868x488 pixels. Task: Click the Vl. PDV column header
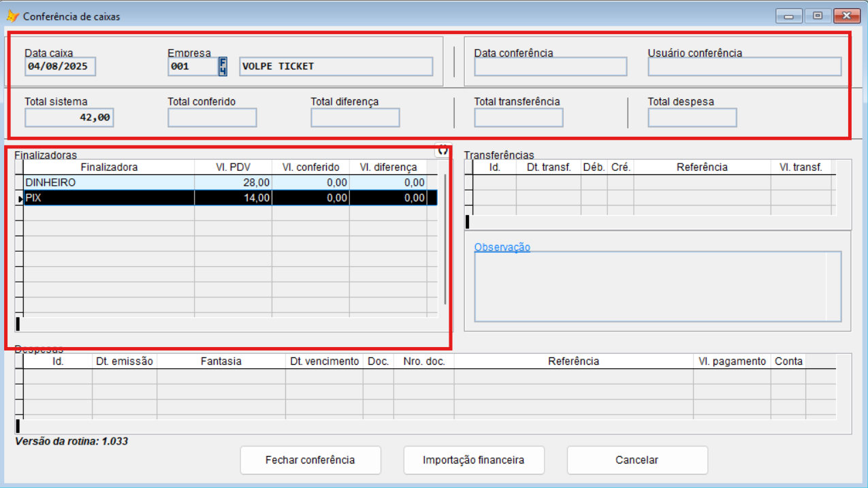coord(233,167)
